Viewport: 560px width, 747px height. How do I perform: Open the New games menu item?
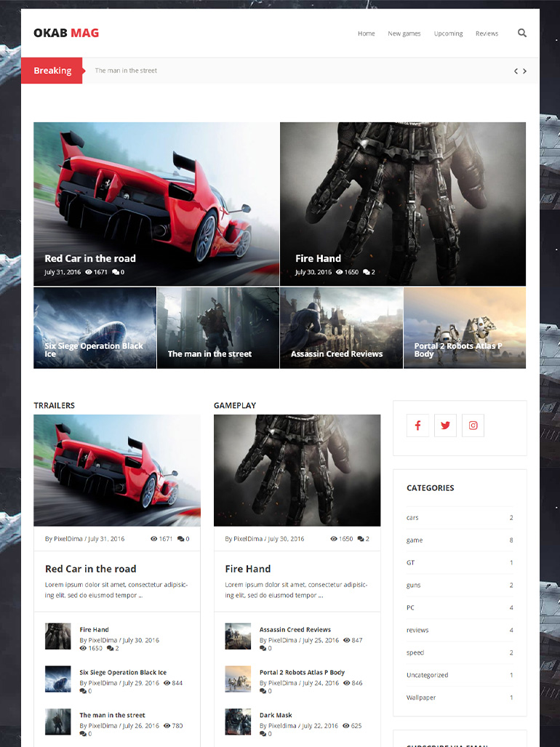coord(404,33)
